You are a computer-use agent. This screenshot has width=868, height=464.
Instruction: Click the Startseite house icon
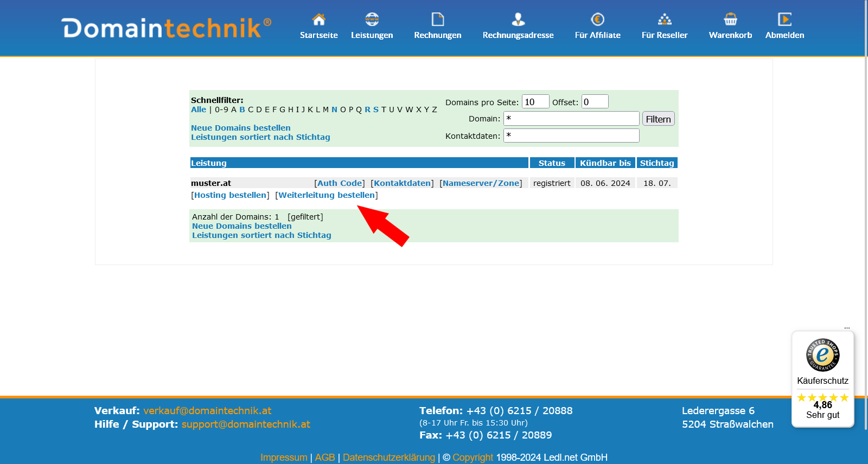point(318,20)
